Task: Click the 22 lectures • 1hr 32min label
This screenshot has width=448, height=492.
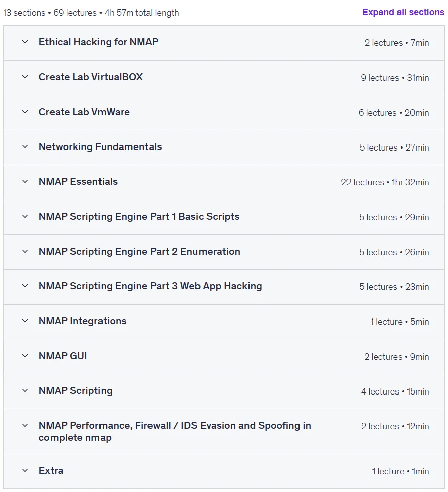Action: (x=385, y=182)
